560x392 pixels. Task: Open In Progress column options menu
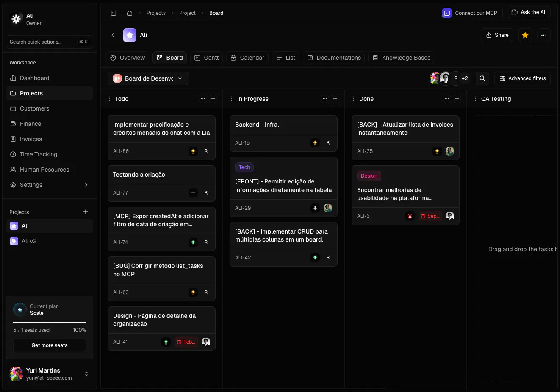[x=325, y=99]
